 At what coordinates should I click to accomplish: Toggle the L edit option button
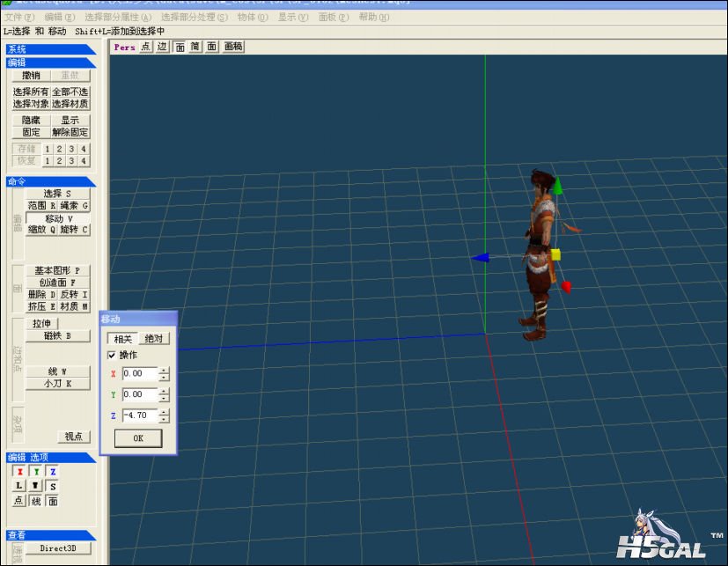coord(19,486)
